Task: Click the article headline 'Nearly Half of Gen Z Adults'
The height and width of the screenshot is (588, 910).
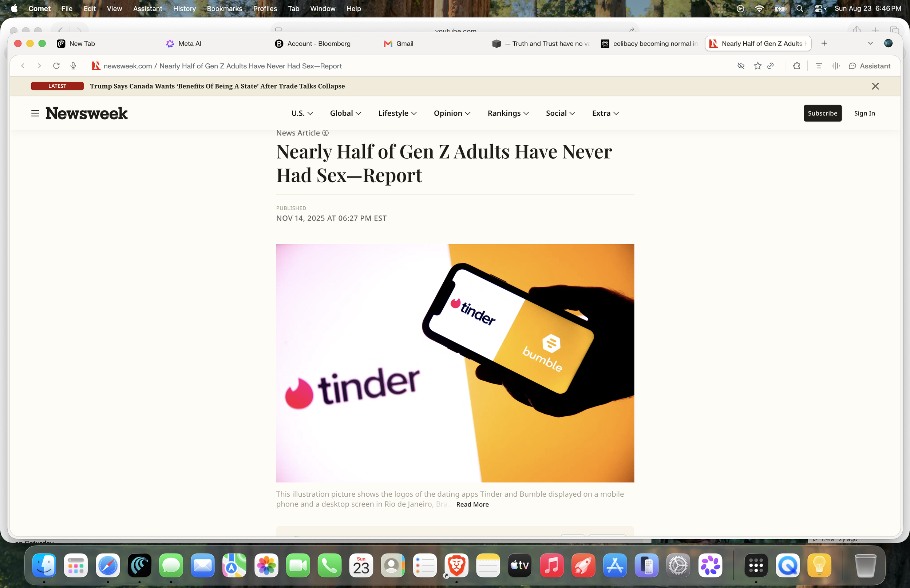Action: (444, 163)
